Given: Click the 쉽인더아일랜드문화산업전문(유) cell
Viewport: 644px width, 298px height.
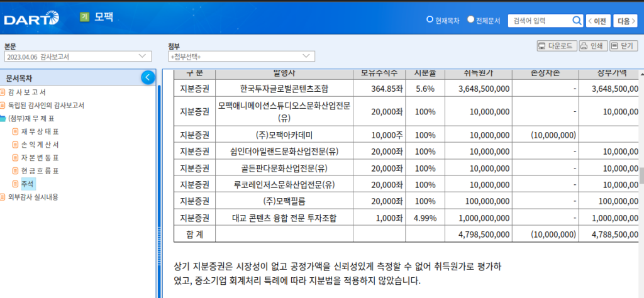Looking at the screenshot, I should click(x=284, y=152).
